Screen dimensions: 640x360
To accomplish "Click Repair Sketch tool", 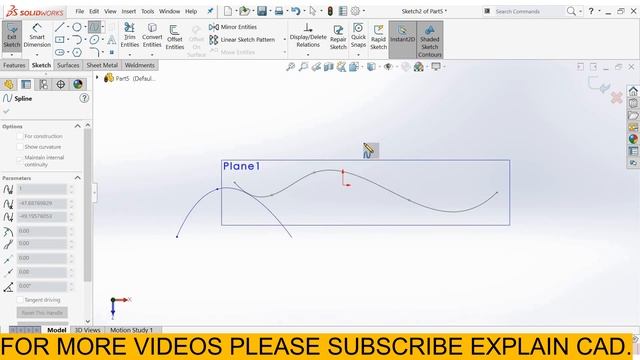I will click(338, 37).
